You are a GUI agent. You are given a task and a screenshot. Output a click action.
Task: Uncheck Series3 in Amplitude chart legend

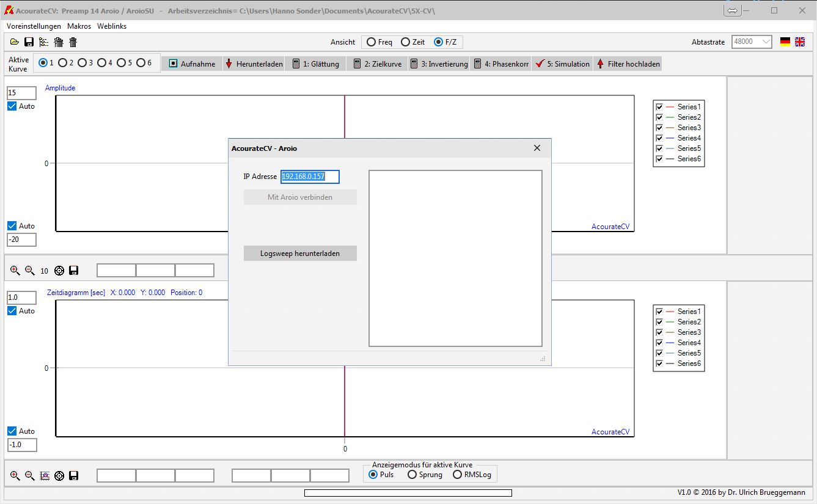659,128
